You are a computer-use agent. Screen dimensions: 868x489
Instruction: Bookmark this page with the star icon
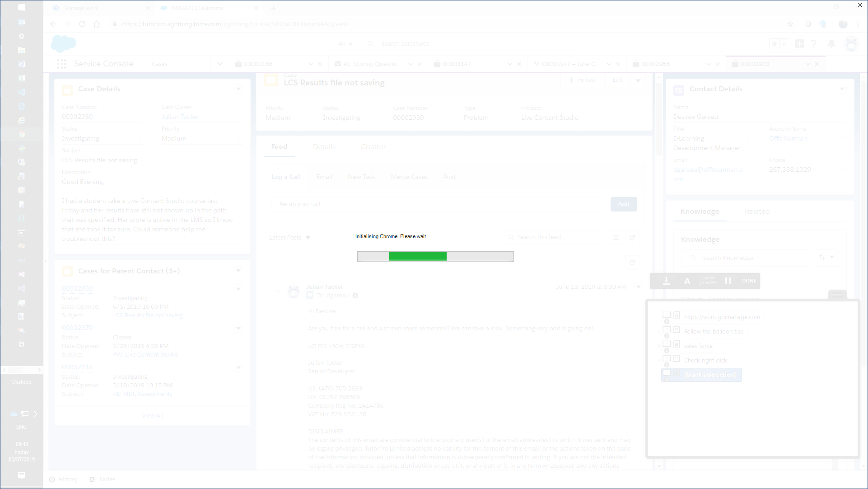(x=790, y=24)
